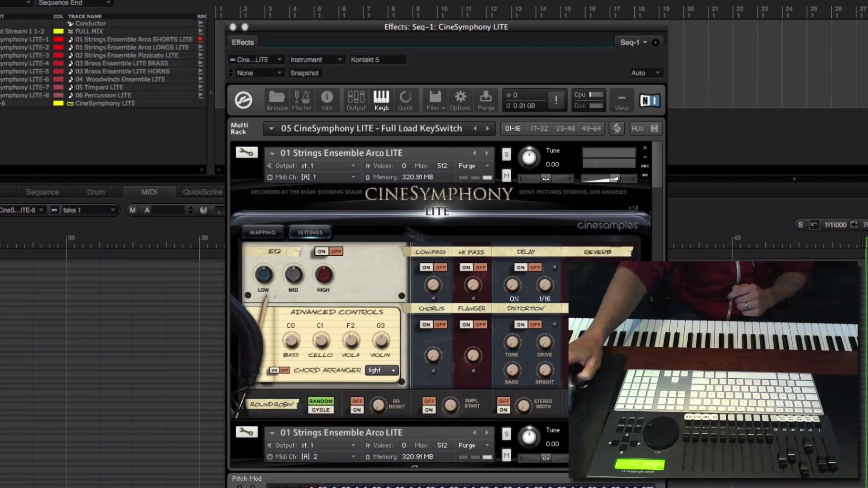Go to the next multi rack preset
This screenshot has height=488, width=868.
point(487,128)
